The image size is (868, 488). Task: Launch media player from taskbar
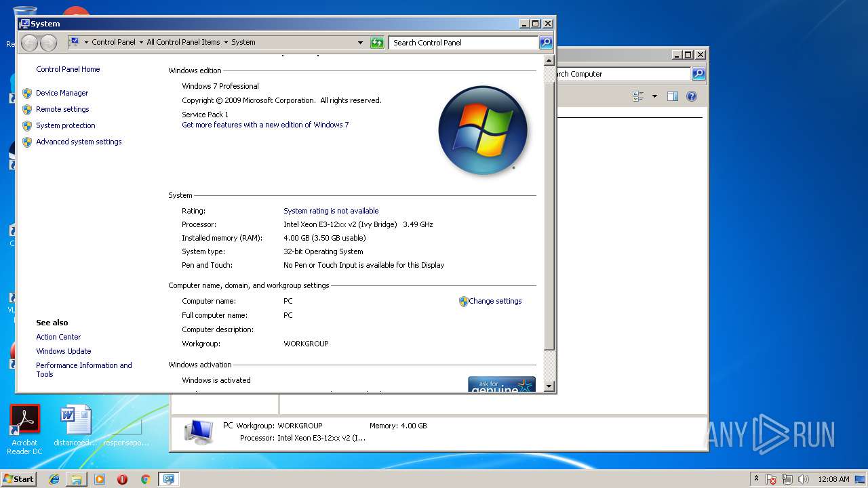[100, 479]
